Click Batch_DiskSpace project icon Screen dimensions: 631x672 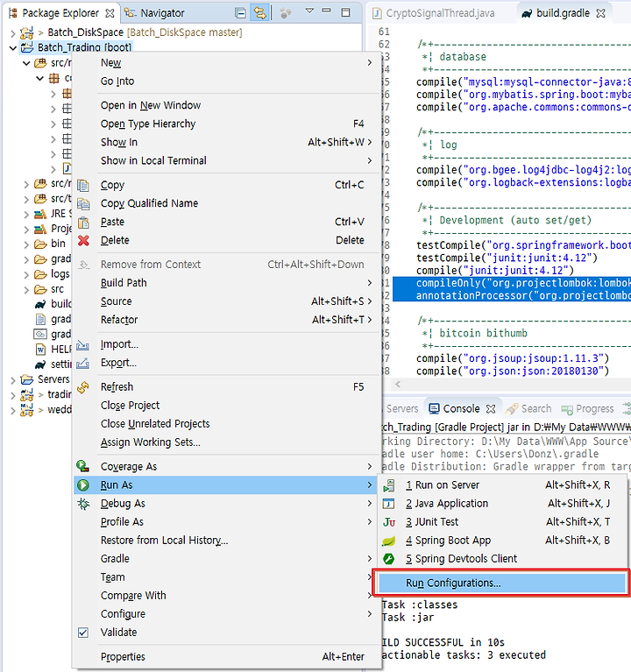pyautogui.click(x=27, y=32)
